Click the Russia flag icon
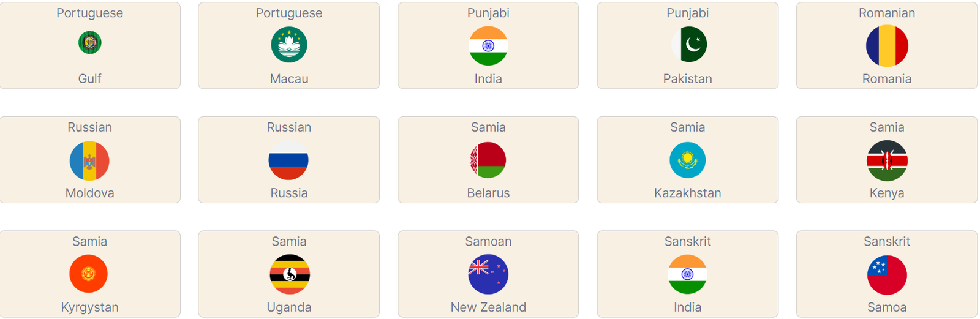Viewport: 980px width, 319px height. click(x=288, y=160)
